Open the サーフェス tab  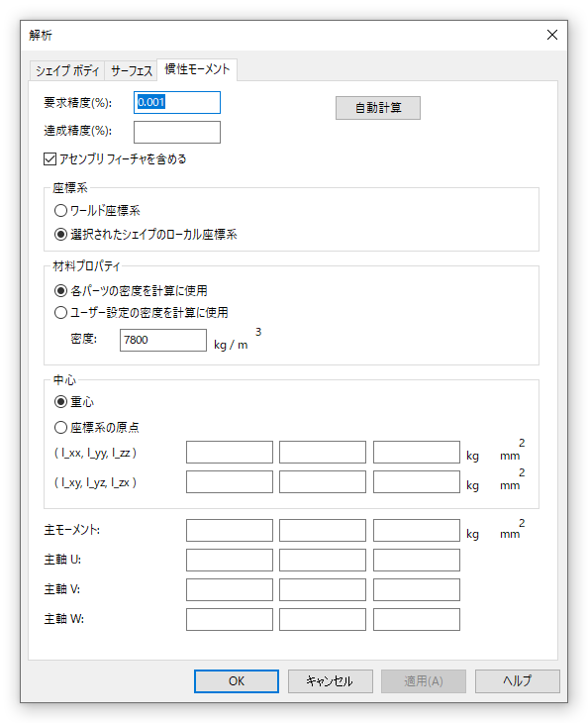click(x=132, y=70)
